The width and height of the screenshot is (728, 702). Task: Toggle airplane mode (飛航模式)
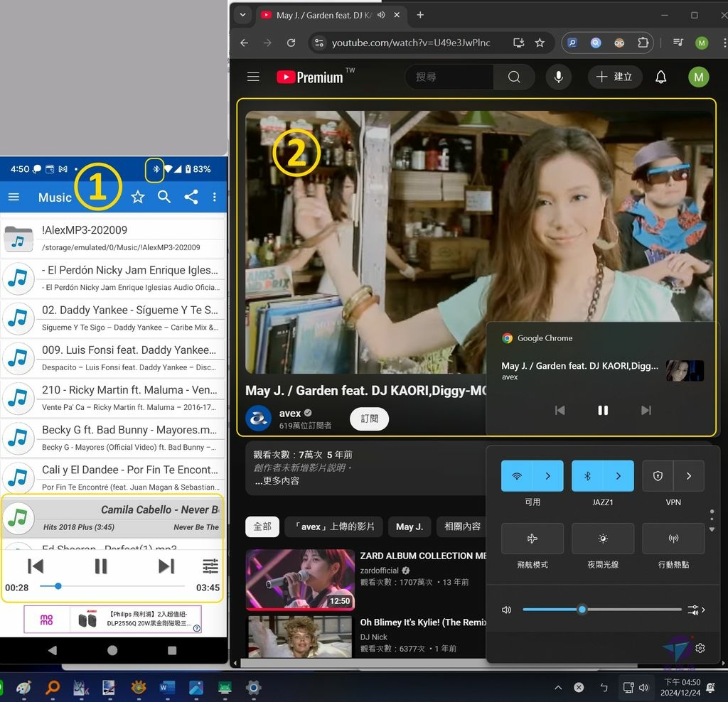pyautogui.click(x=532, y=538)
